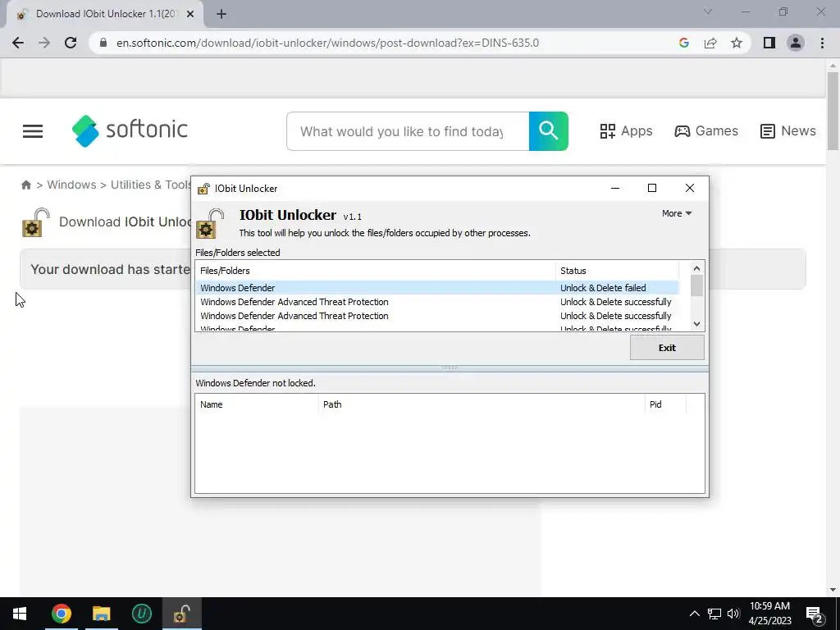Image resolution: width=840 pixels, height=630 pixels.
Task: Click the volume tray icon
Action: 733,614
